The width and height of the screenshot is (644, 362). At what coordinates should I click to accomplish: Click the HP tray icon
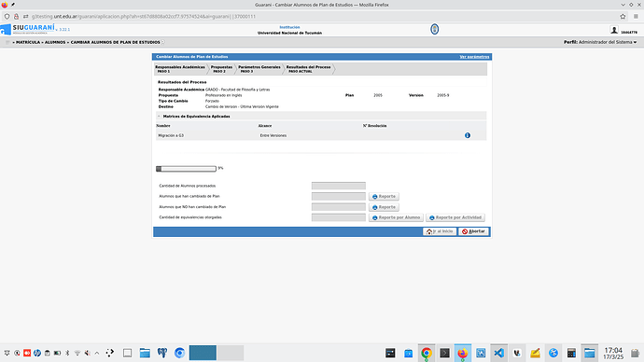pyautogui.click(x=37, y=353)
